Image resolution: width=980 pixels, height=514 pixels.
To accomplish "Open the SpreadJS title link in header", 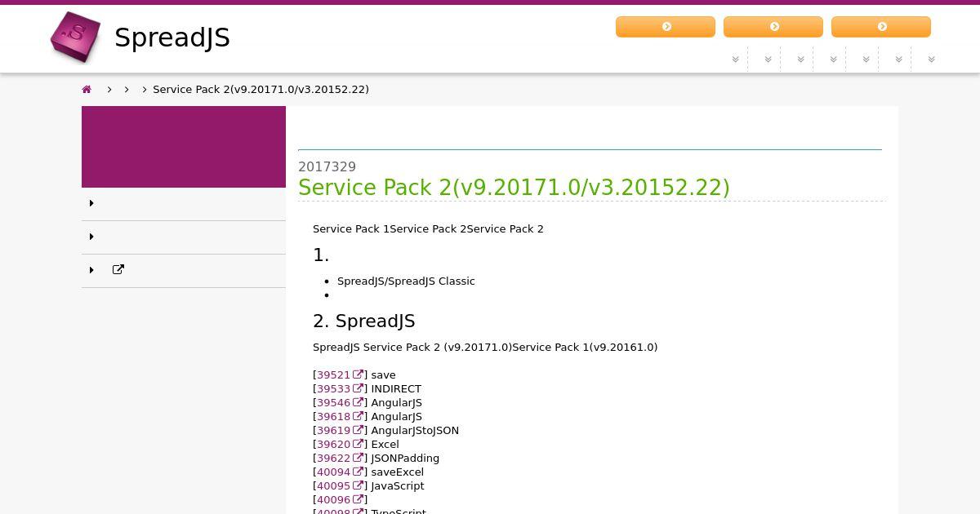I will (172, 38).
